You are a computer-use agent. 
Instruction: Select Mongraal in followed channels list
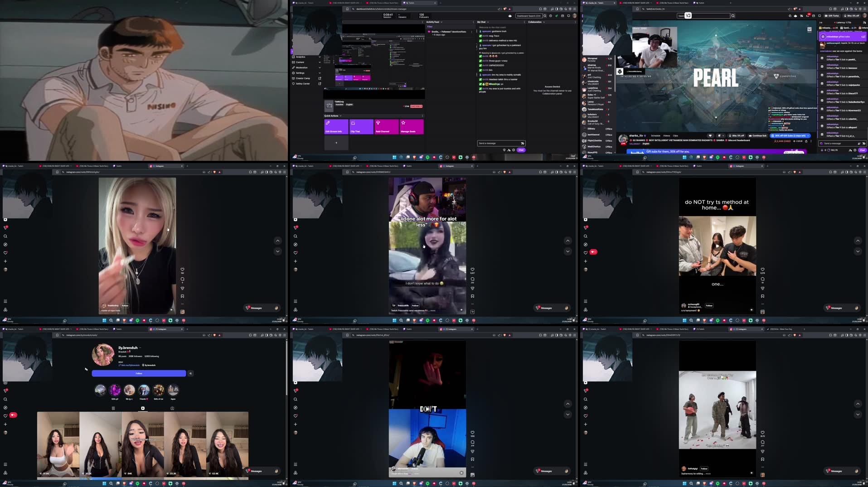coord(597,59)
